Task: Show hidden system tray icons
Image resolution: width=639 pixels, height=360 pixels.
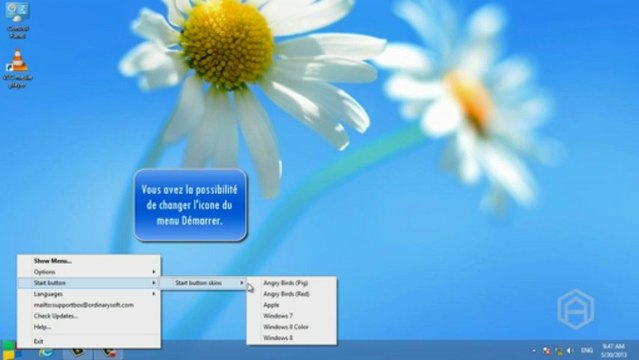Action: 534,351
